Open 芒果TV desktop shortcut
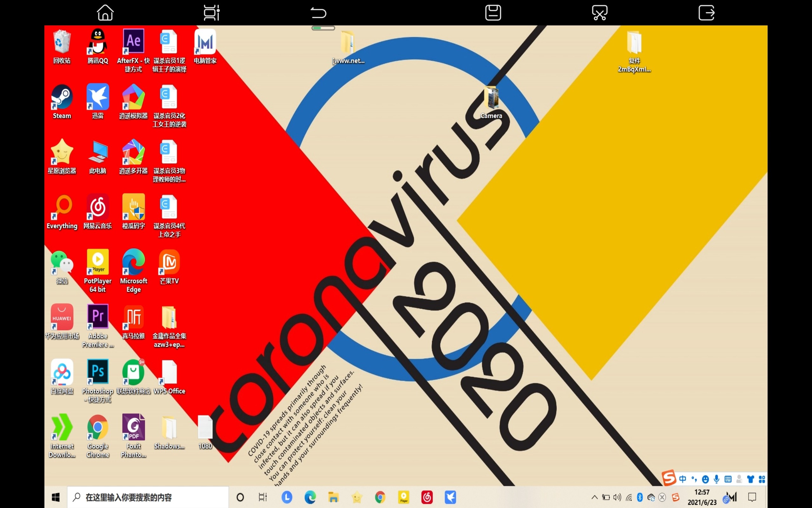The height and width of the screenshot is (508, 812). (169, 262)
